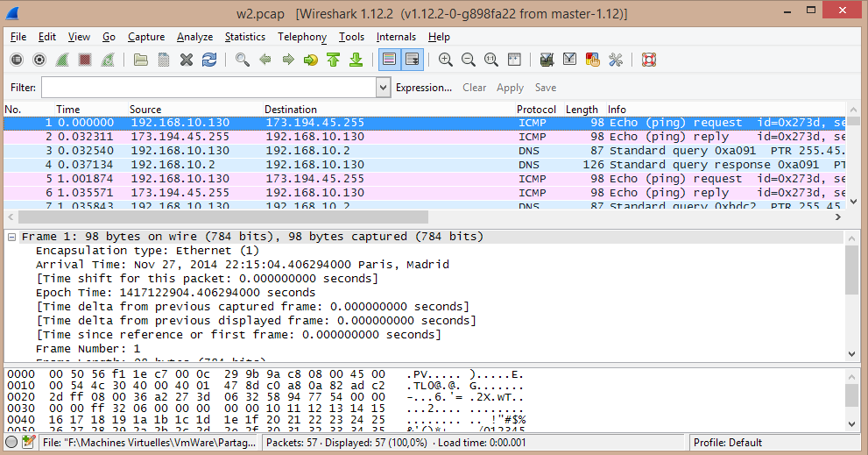The width and height of the screenshot is (868, 455).
Task: Click the Expression... button
Action: pyautogui.click(x=423, y=88)
